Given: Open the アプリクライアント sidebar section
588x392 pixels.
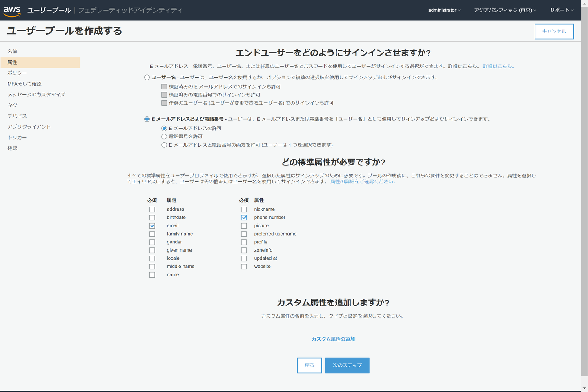Looking at the screenshot, I should tap(29, 127).
